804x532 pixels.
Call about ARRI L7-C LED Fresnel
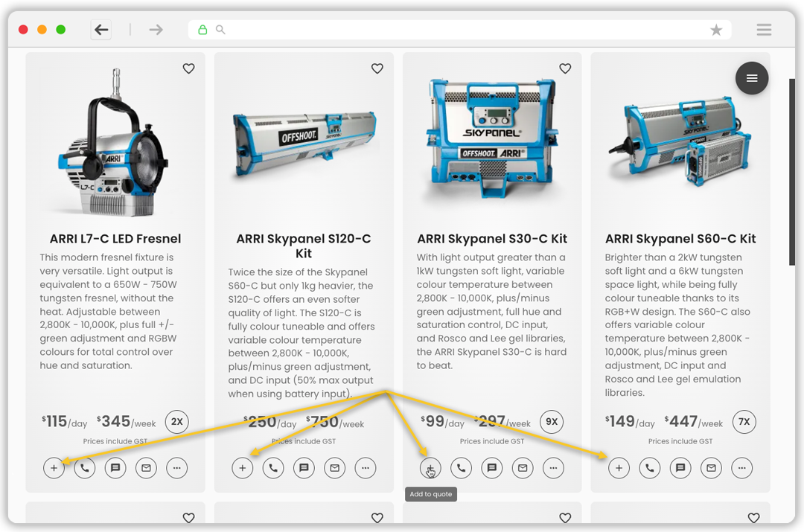(x=85, y=468)
